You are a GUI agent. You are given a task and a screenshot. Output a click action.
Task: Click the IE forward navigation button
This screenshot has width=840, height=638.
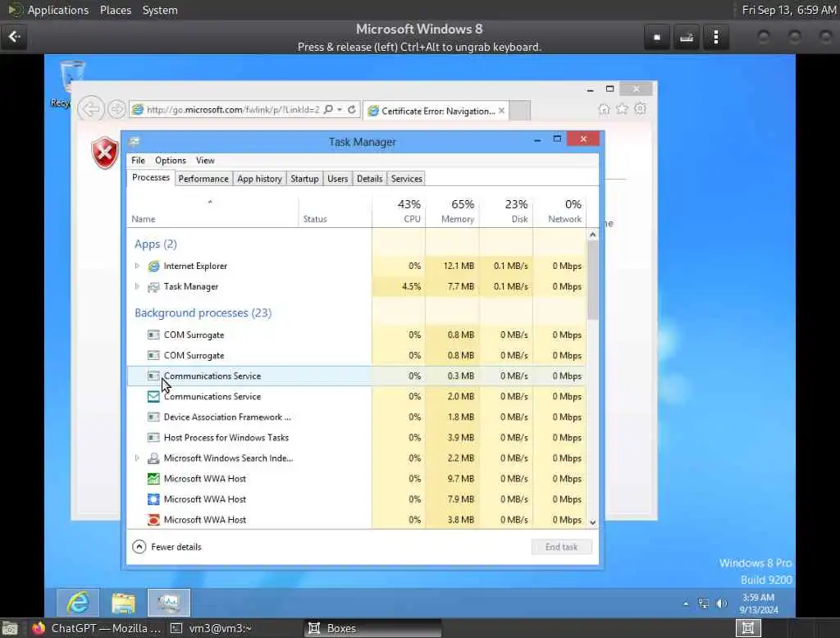[116, 109]
